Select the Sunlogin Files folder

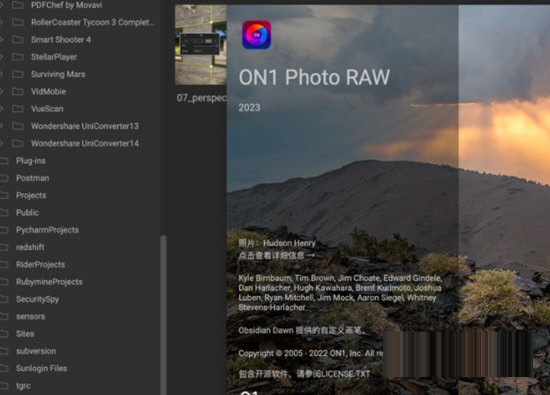(x=41, y=368)
